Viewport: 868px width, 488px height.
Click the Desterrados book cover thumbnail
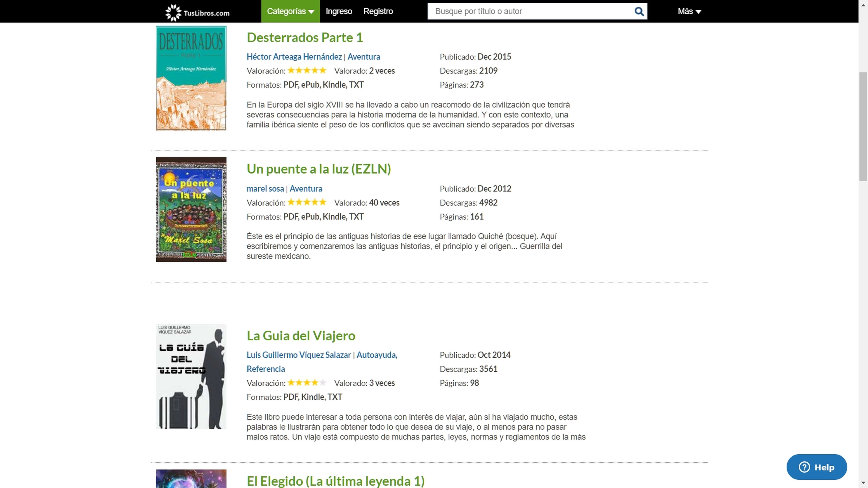coord(191,78)
